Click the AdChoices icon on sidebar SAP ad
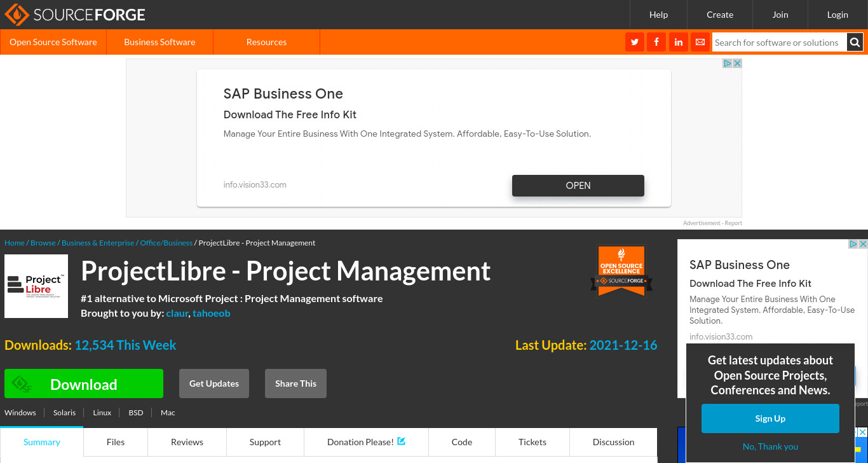Image resolution: width=868 pixels, height=463 pixels. (x=853, y=244)
